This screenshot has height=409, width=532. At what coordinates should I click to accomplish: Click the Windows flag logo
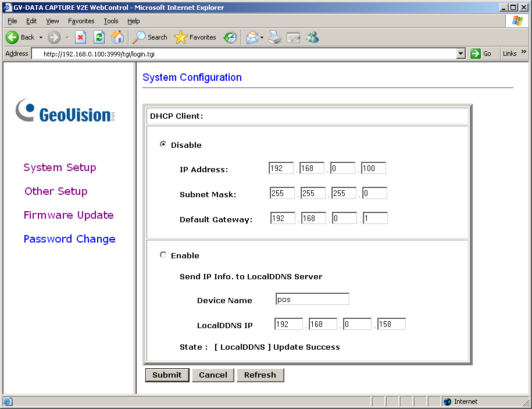[x=517, y=21]
